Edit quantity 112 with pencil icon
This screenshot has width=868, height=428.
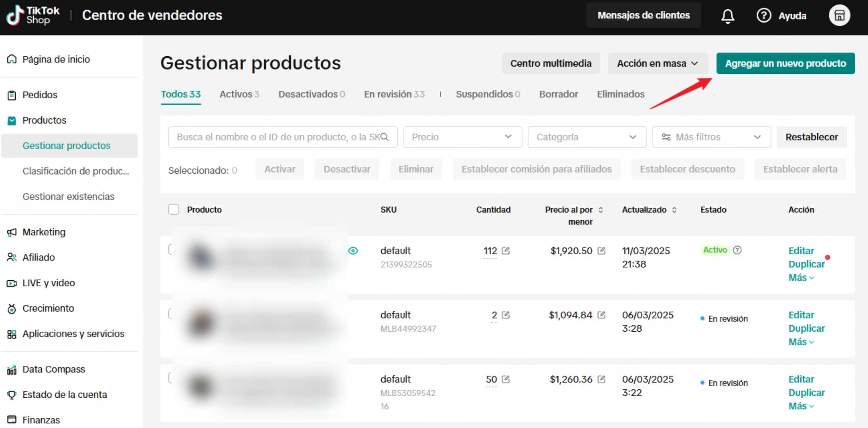click(x=506, y=251)
